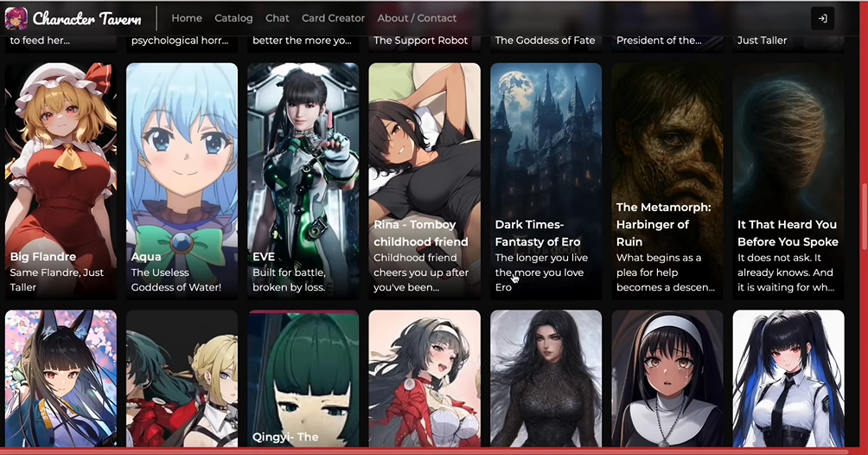Open The Metamorph: Harbinger of Ruin card

[667, 182]
